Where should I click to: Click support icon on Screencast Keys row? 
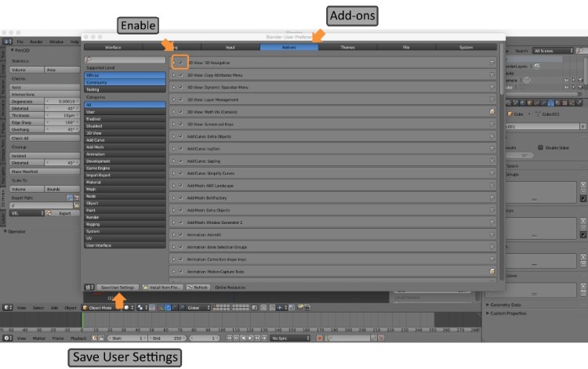click(x=492, y=124)
